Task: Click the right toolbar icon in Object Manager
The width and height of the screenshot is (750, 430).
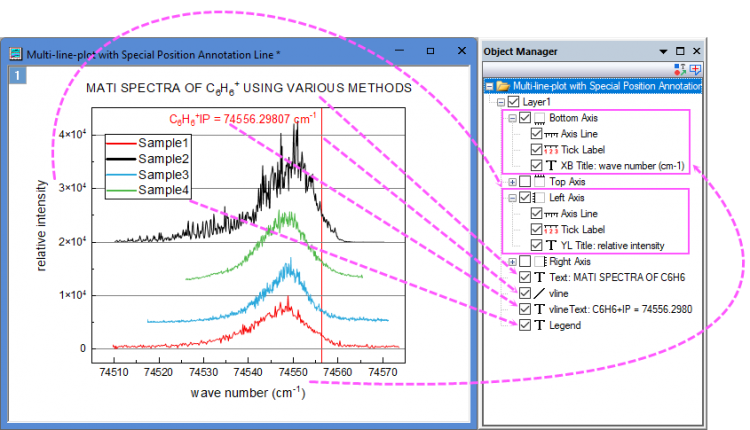Action: coord(695,69)
